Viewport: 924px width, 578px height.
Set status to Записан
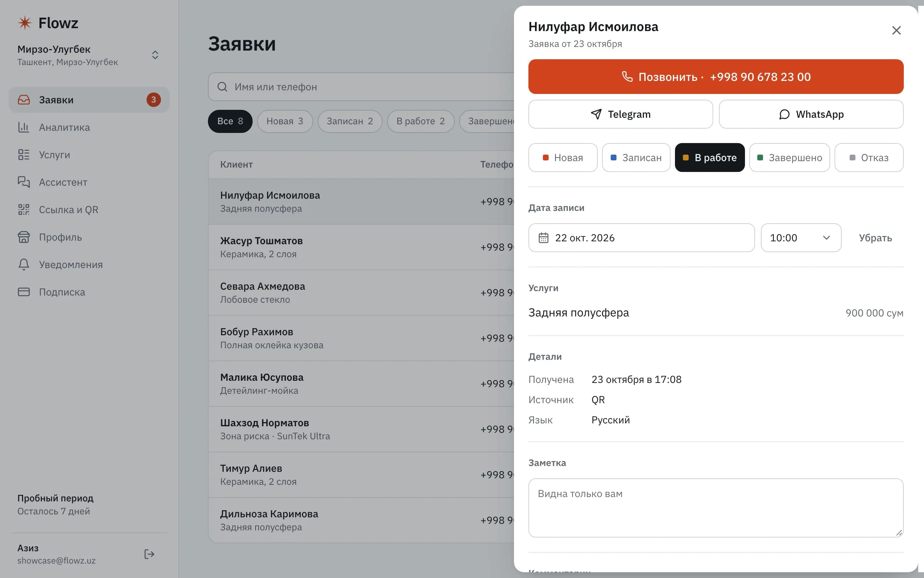(x=636, y=158)
